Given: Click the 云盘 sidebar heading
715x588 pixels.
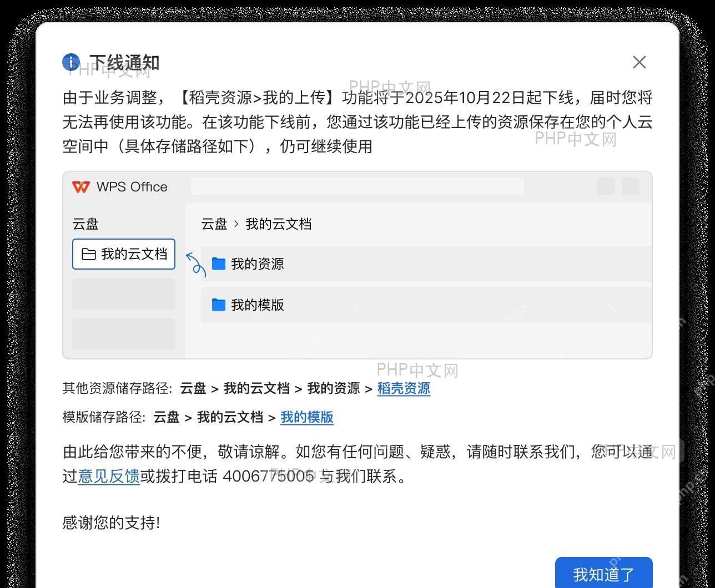Looking at the screenshot, I should click(85, 224).
